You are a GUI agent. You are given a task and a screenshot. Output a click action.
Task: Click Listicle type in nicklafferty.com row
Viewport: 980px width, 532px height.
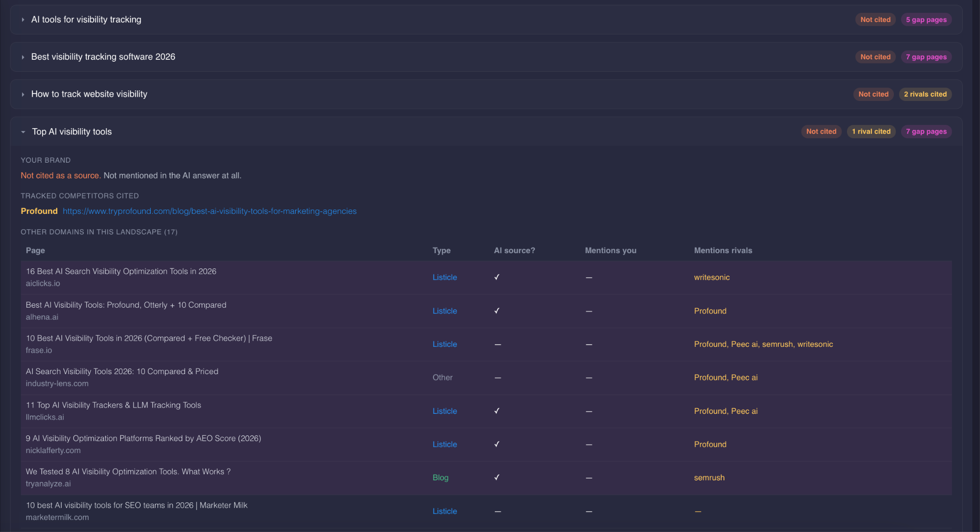(x=445, y=444)
